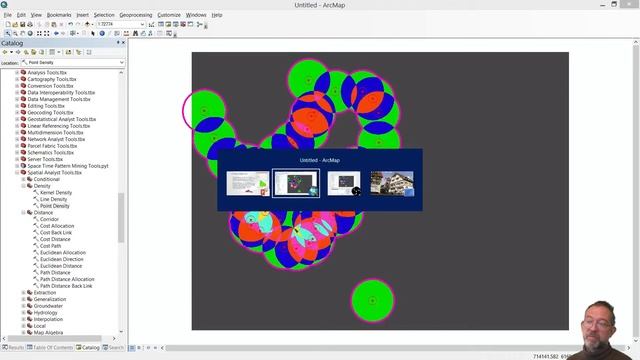
Task: Open the Editor toolbar icon
Action: coord(151,24)
